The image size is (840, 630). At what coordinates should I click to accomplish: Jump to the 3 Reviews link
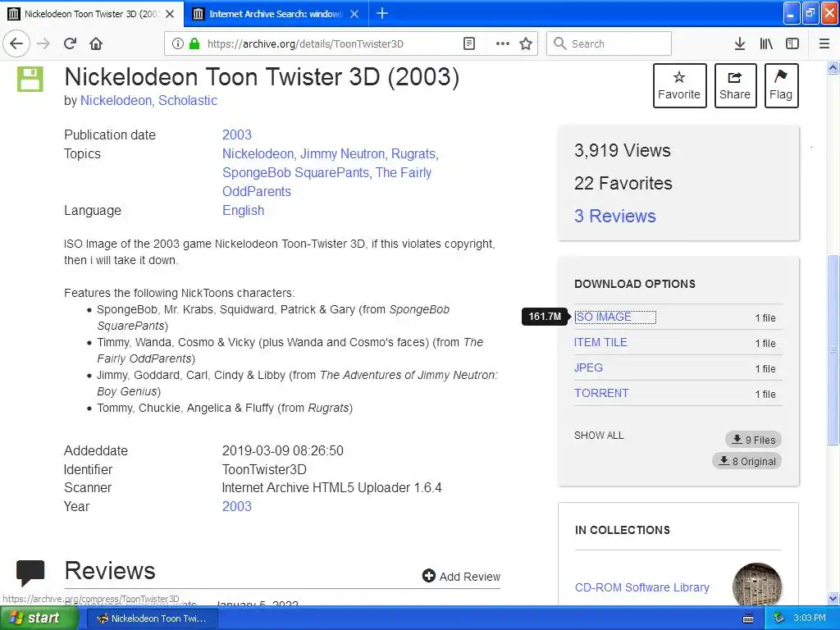615,216
